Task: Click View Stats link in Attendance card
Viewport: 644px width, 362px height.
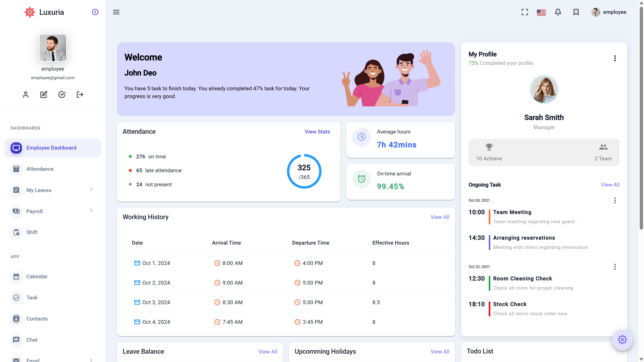Action: point(317,132)
